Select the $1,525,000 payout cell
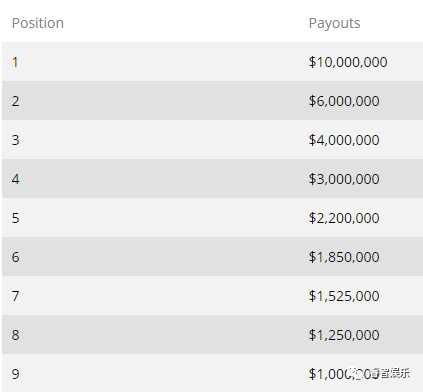Screen dimensions: 423x392 coord(344,296)
